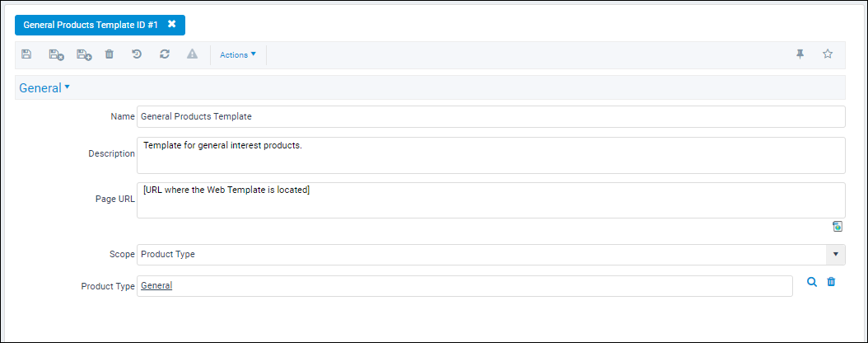
Task: Open the General product type link
Action: (156, 286)
